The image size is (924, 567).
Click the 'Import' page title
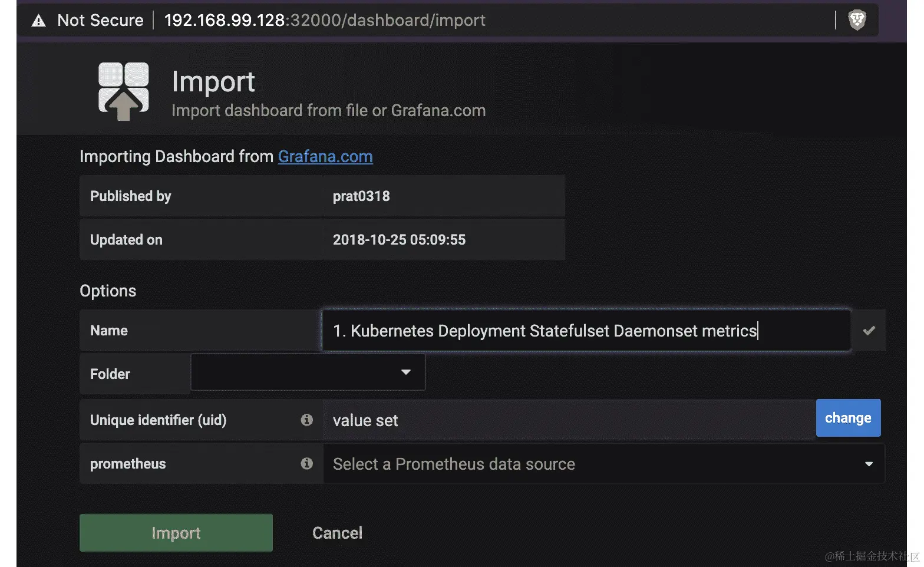click(x=213, y=83)
